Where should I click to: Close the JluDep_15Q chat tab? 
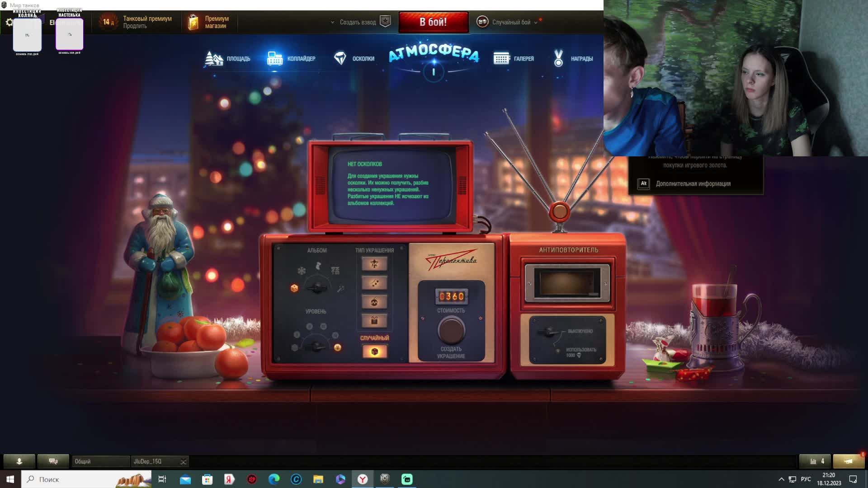183,461
